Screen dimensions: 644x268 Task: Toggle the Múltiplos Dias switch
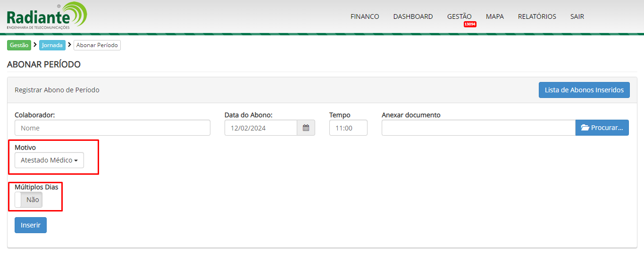click(x=28, y=200)
